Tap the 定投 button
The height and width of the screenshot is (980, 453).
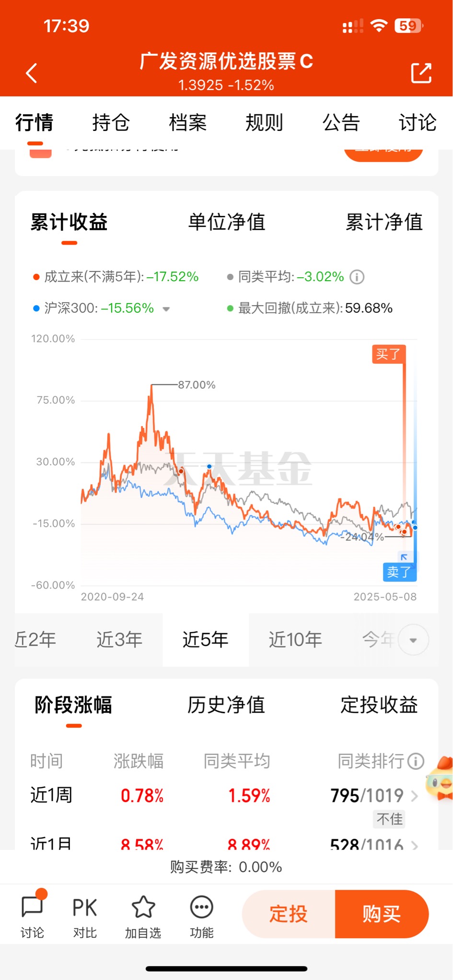coord(289,914)
